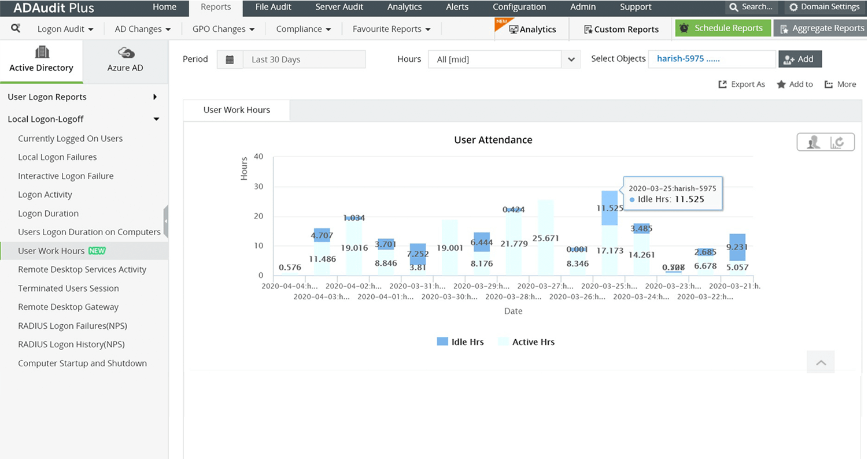Click the calendar icon beside Period

coord(230,60)
